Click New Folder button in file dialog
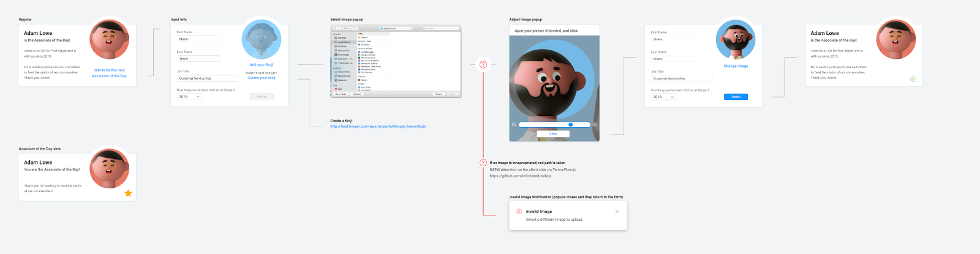Viewport: 980px width, 254px height. (x=341, y=94)
